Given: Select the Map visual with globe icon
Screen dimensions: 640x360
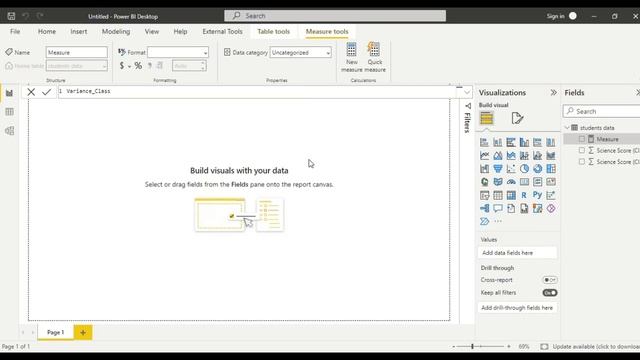Looking at the screenshot, I should click(x=484, y=182).
